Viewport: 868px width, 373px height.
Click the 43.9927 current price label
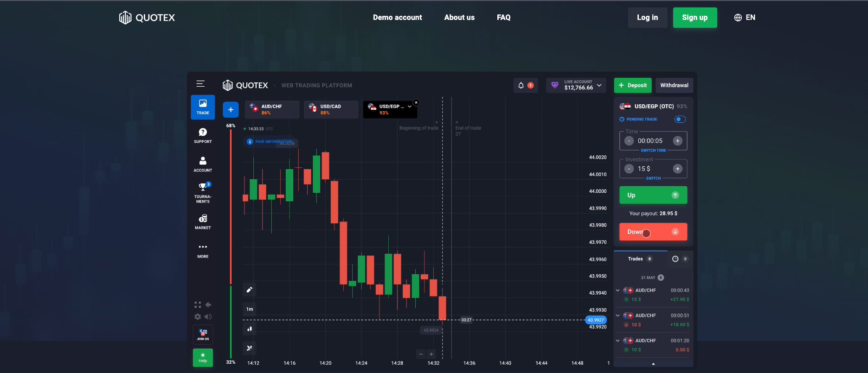pyautogui.click(x=596, y=320)
